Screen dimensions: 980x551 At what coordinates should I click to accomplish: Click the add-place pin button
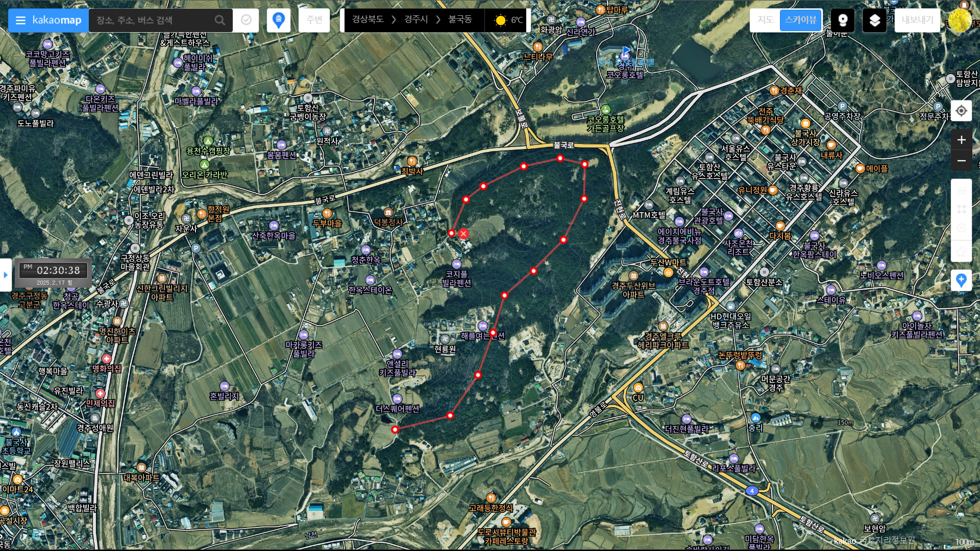961,280
